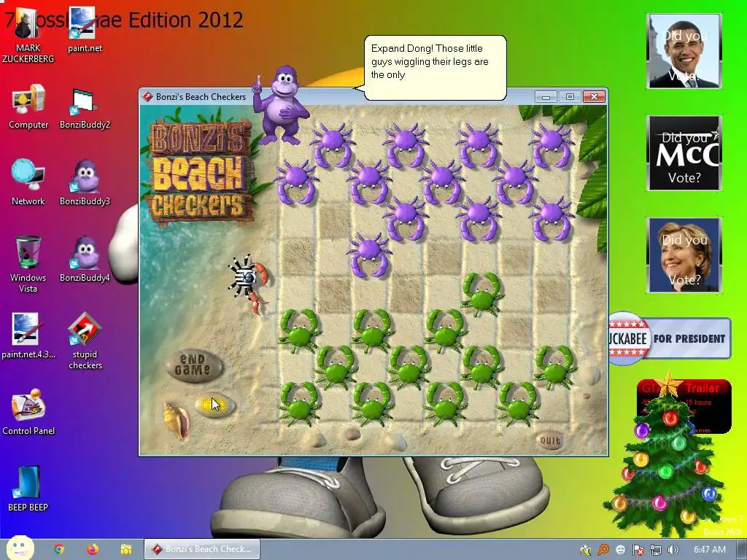Click the banana icon in the system tray
747x560 pixels.
tap(586, 550)
